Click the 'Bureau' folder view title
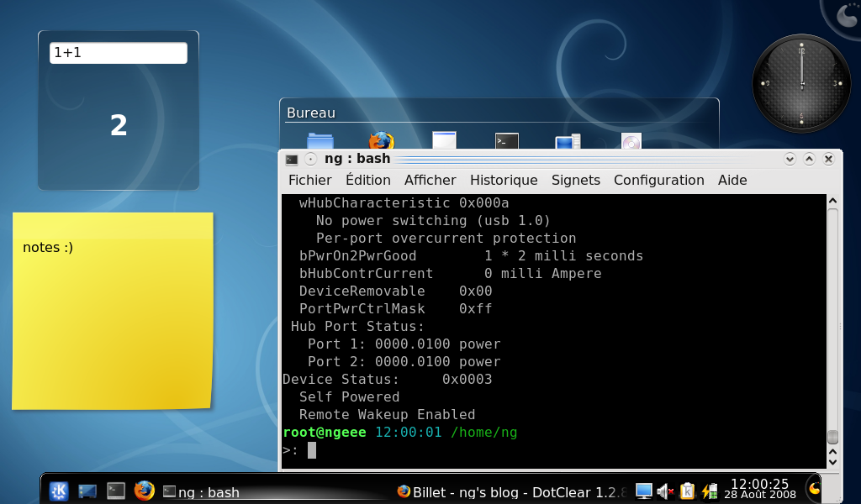This screenshot has height=504, width=861. (311, 113)
